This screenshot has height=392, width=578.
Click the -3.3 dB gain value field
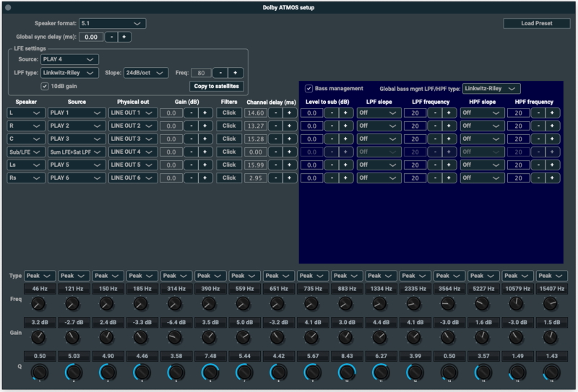[142, 323]
